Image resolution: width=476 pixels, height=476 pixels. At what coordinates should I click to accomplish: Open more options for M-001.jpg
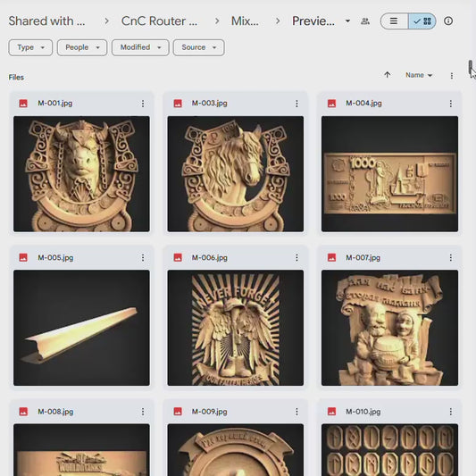[x=143, y=104]
